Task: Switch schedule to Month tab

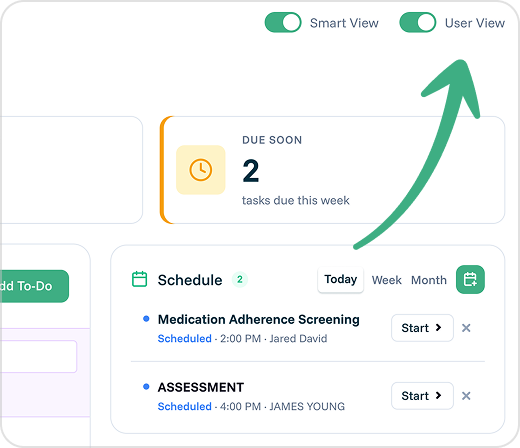Action: 429,280
